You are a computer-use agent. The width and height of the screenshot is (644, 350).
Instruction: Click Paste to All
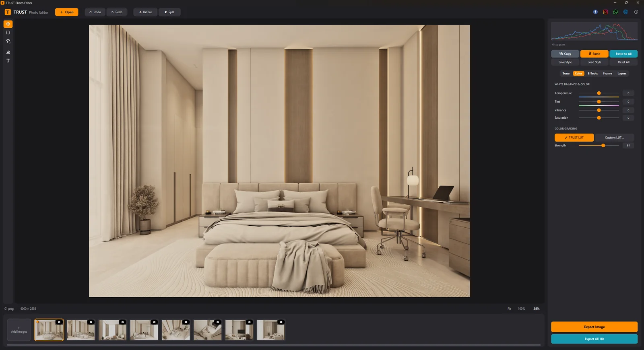623,54
